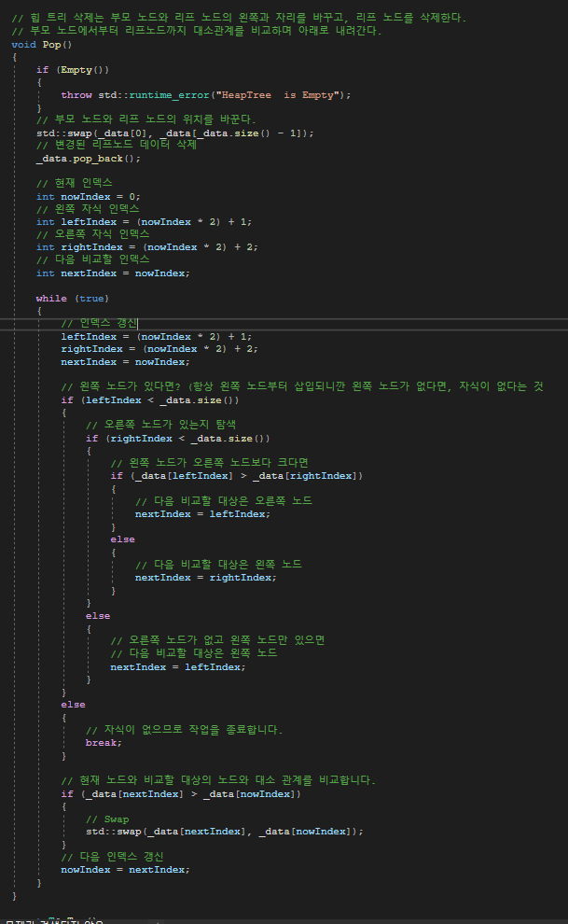Click the "_data.pop_back();" line
Screen dimensions: 568x924
click(x=89, y=159)
